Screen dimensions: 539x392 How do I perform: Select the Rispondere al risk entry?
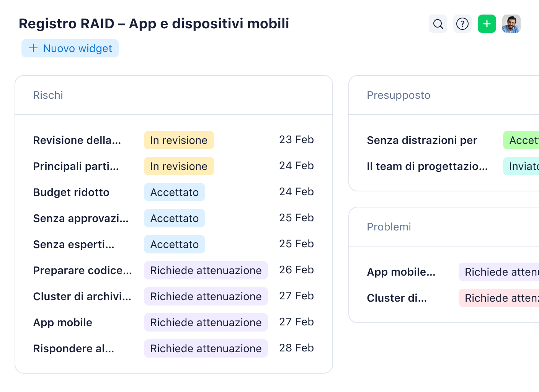[74, 348]
